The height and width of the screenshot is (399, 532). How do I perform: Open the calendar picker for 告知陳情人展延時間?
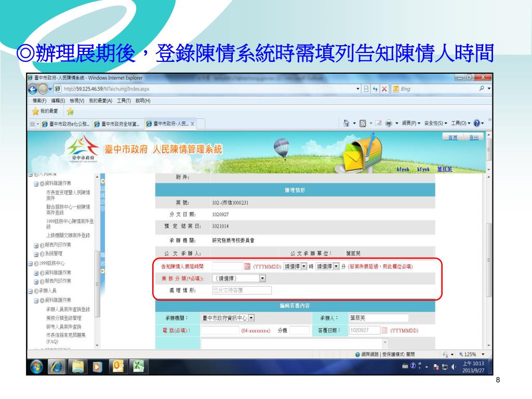coord(247,267)
